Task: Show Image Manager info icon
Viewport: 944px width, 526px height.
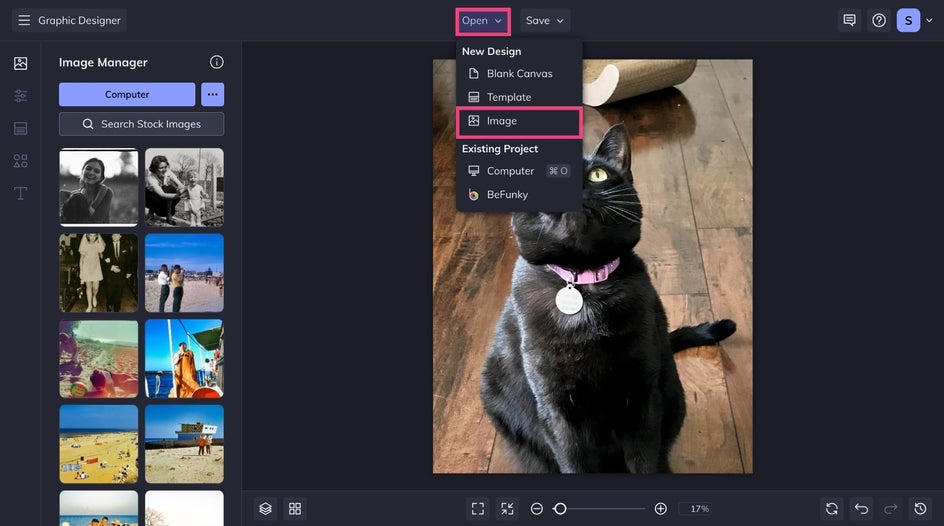Action: [217, 62]
